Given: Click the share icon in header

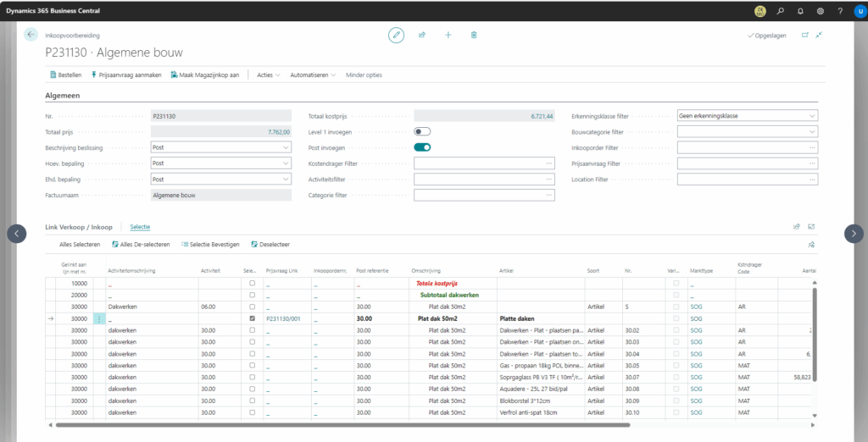Looking at the screenshot, I should (421, 35).
